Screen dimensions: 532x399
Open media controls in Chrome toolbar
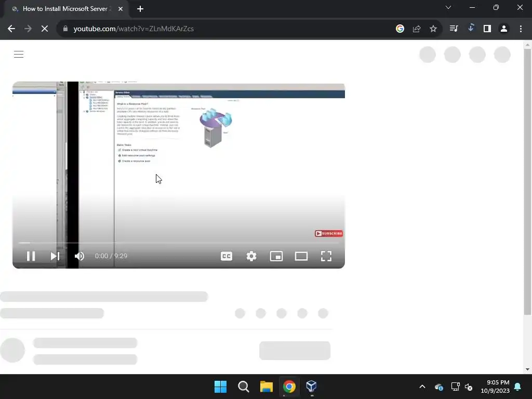[454, 29]
